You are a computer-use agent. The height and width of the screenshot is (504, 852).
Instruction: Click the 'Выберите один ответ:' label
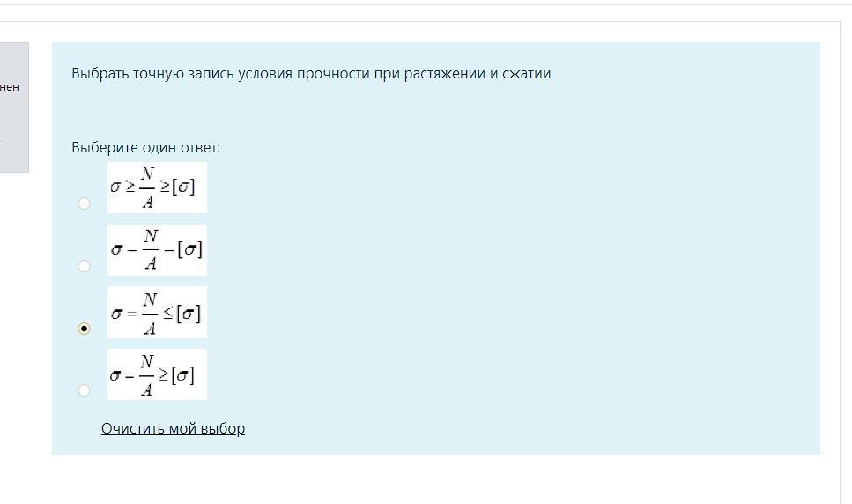[x=146, y=148]
